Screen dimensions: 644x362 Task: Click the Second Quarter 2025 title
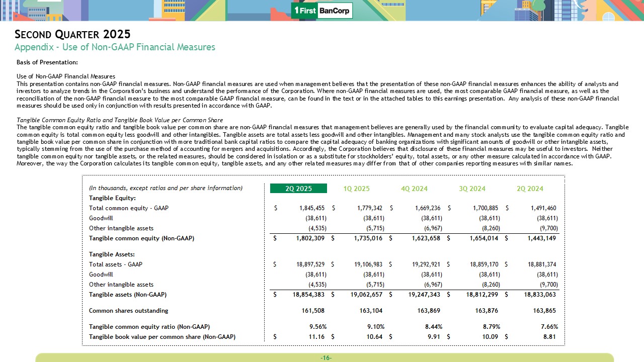pyautogui.click(x=73, y=34)
